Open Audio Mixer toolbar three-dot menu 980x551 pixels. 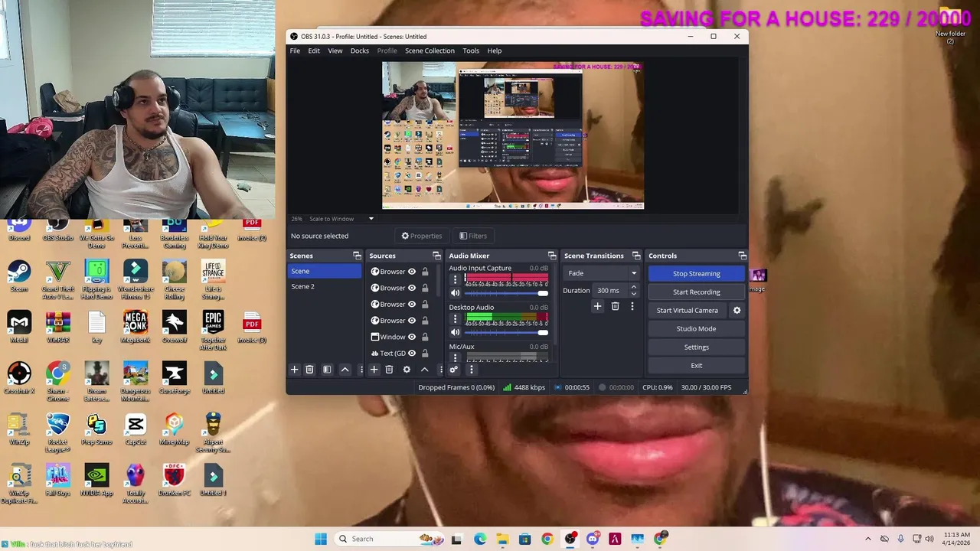click(471, 370)
